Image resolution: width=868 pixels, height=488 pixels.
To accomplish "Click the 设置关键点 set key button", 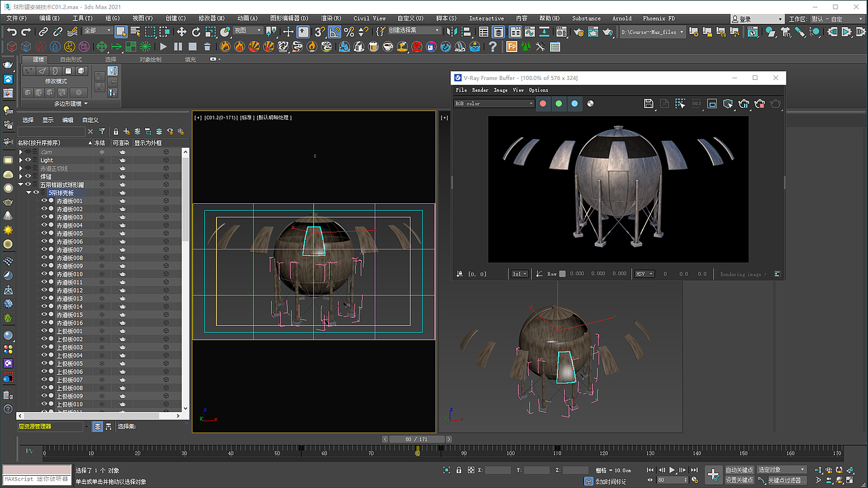I will click(739, 480).
